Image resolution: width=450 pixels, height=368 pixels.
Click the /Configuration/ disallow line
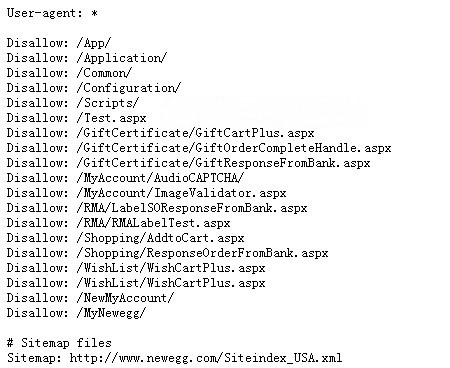[x=94, y=88]
